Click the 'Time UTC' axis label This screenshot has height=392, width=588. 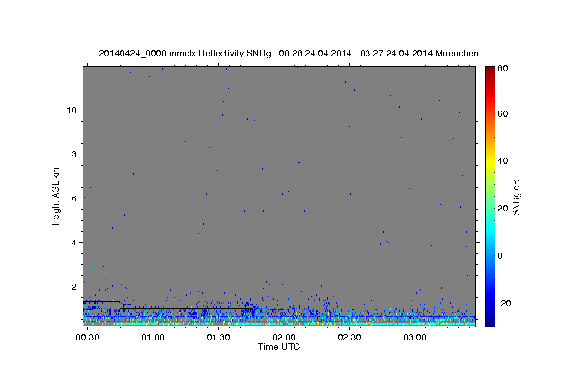[x=279, y=347]
